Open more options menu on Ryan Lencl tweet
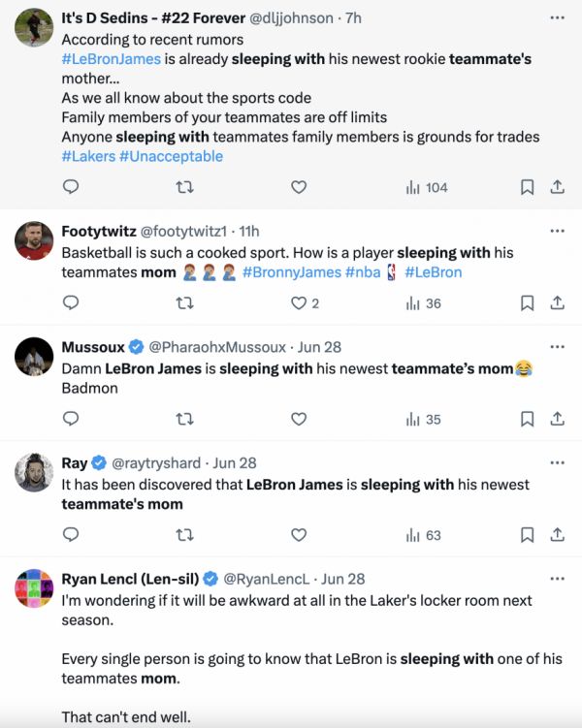Viewport: 582px width, 728px height. pyautogui.click(x=557, y=579)
